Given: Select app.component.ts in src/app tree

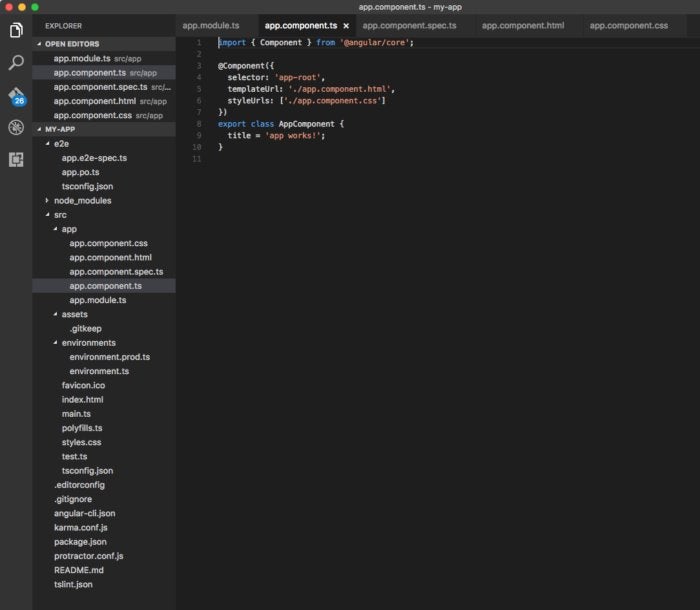Looking at the screenshot, I should click(104, 286).
